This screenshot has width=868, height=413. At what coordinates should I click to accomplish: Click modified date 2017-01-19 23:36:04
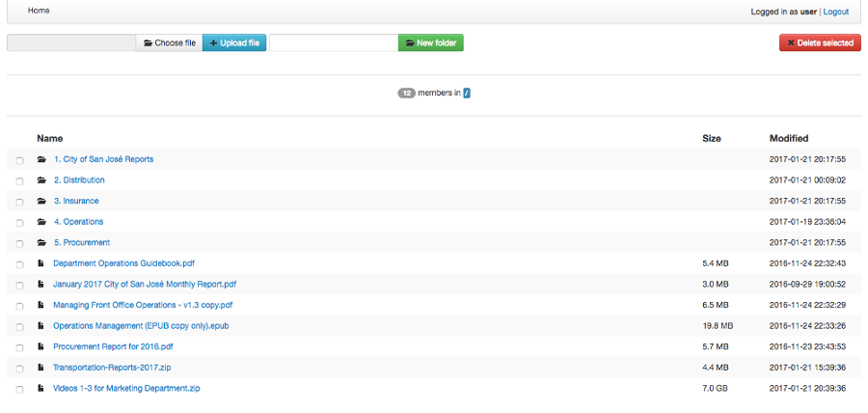point(807,222)
